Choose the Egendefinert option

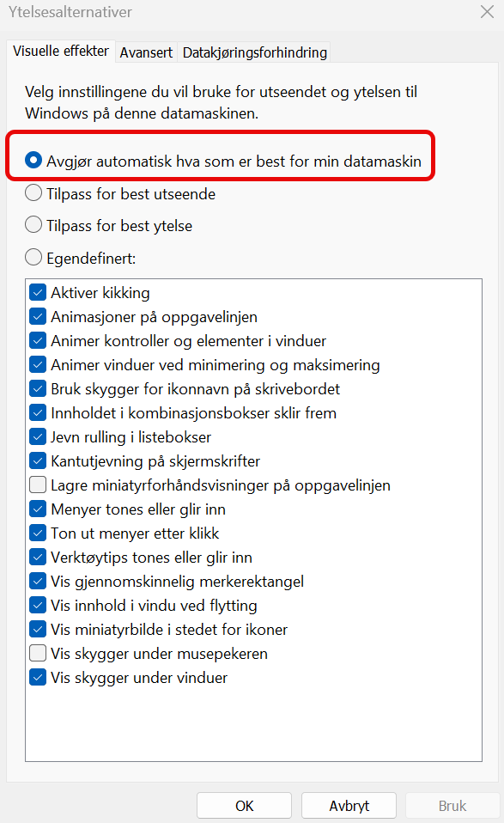32,257
